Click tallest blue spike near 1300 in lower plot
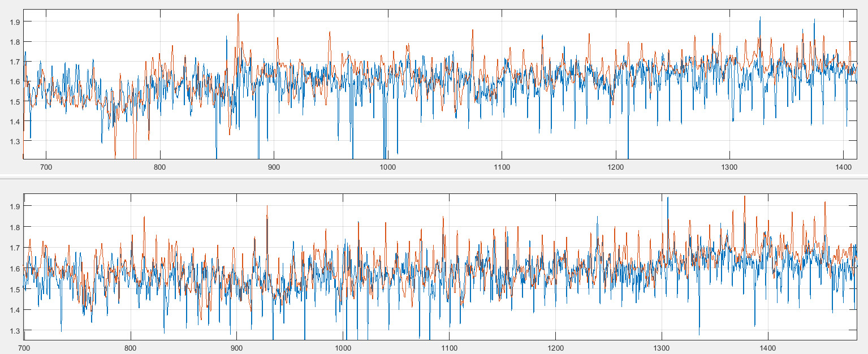The image size is (868, 354). coord(667,198)
